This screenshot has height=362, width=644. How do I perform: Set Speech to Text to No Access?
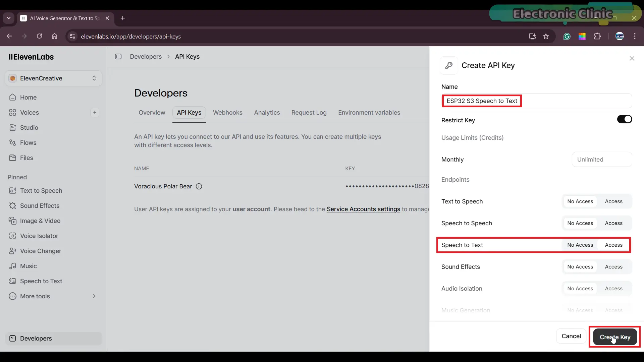click(x=580, y=245)
